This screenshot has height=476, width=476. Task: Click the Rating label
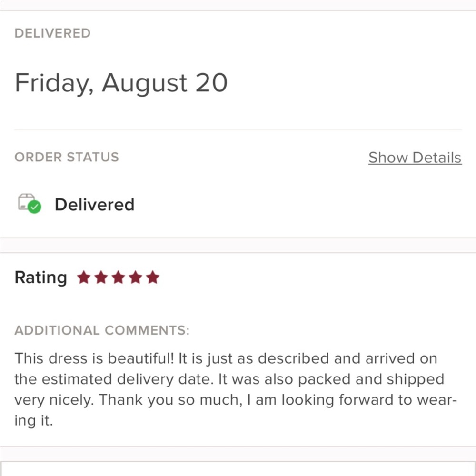pos(41,277)
